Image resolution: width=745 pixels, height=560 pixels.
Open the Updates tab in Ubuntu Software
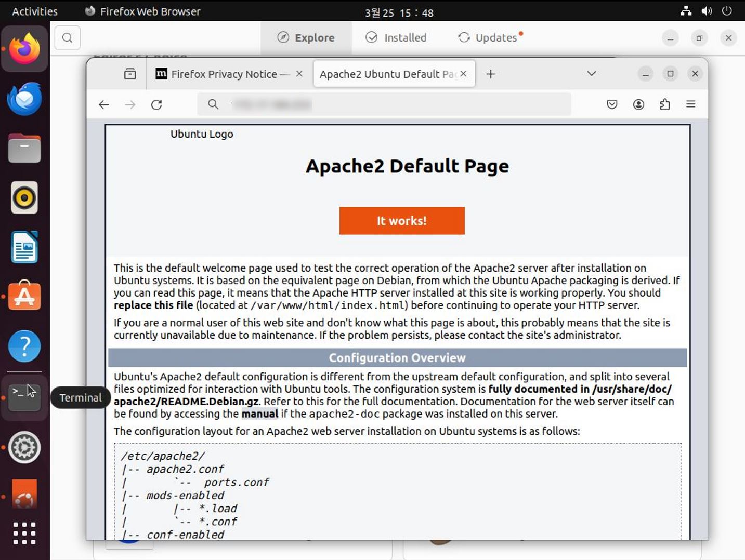coord(490,37)
